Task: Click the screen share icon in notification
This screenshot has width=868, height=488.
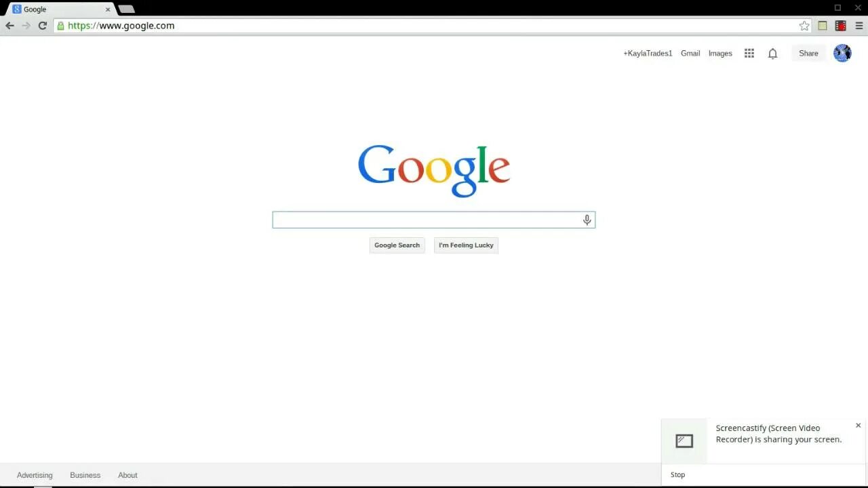Action: coord(684,441)
